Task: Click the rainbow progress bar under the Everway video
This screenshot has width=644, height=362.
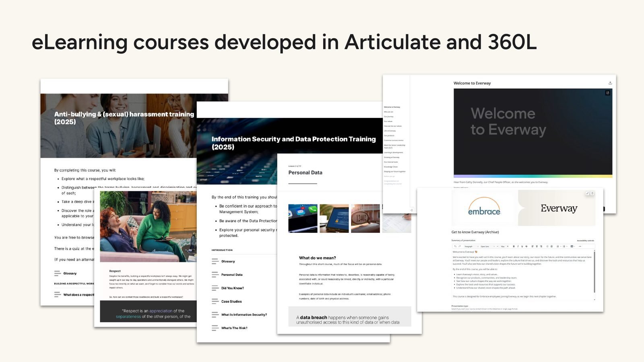Action: point(533,176)
